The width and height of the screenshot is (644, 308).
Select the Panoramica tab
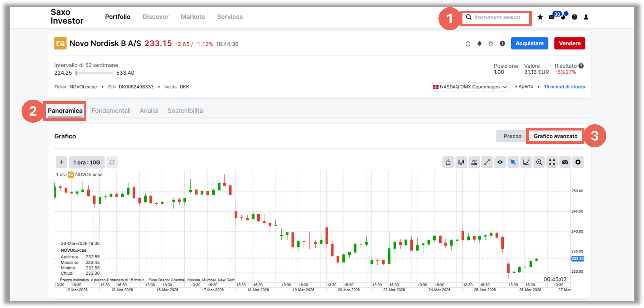65,111
